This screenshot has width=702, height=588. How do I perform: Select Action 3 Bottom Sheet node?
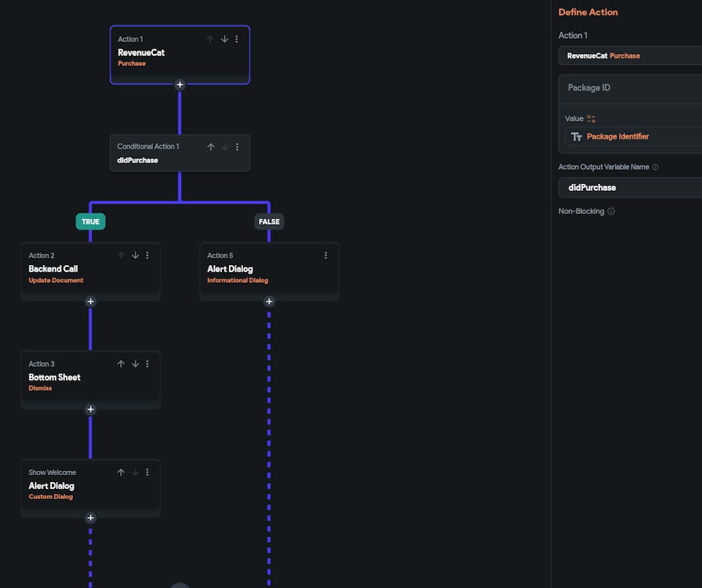91,380
